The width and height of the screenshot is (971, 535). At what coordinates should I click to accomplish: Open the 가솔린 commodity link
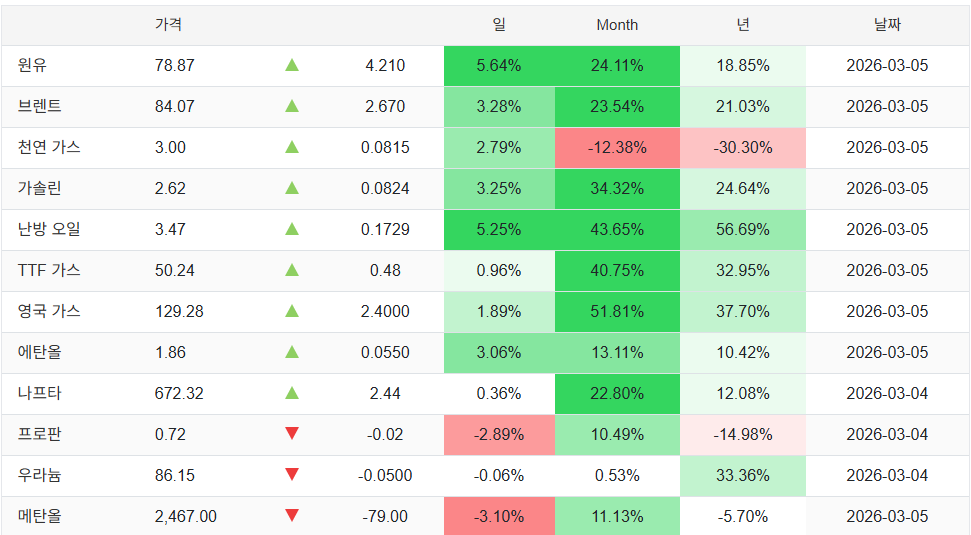click(40, 189)
